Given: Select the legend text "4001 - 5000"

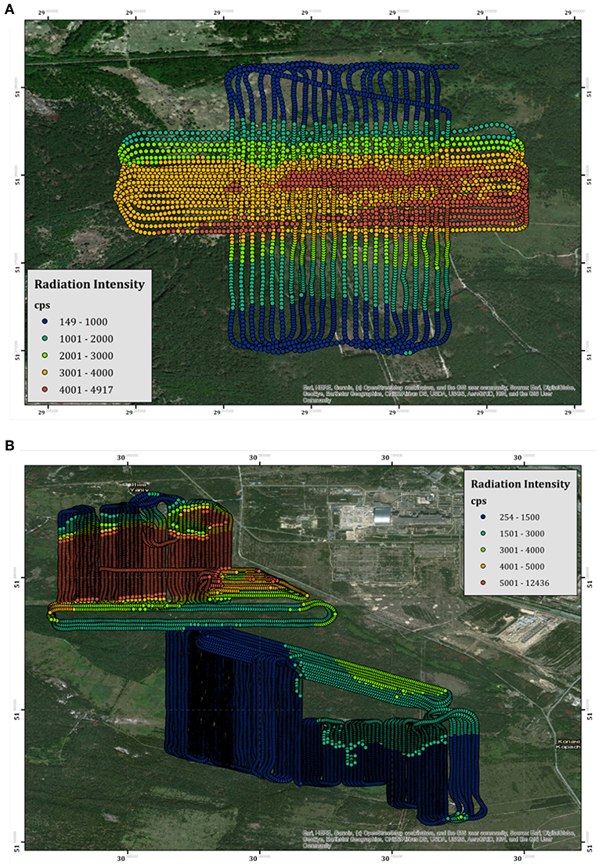Looking at the screenshot, I should pos(521,567).
